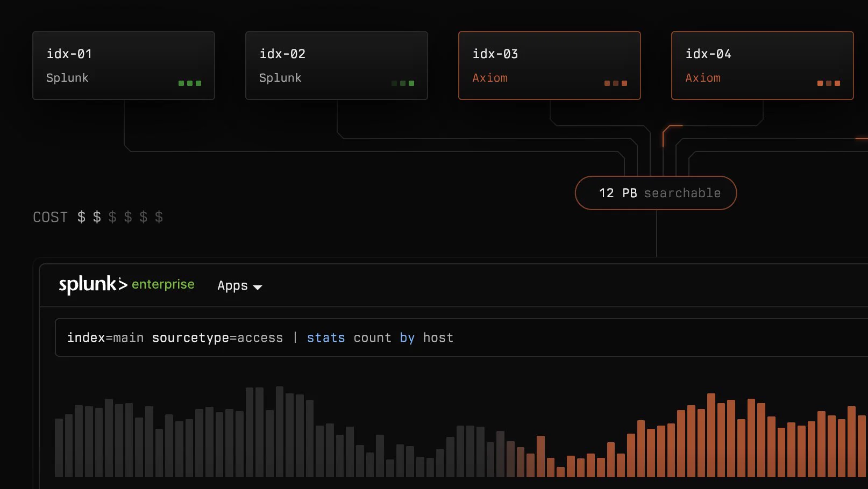Click the status dots on idx-02 card
The width and height of the screenshot is (868, 489).
click(x=403, y=83)
